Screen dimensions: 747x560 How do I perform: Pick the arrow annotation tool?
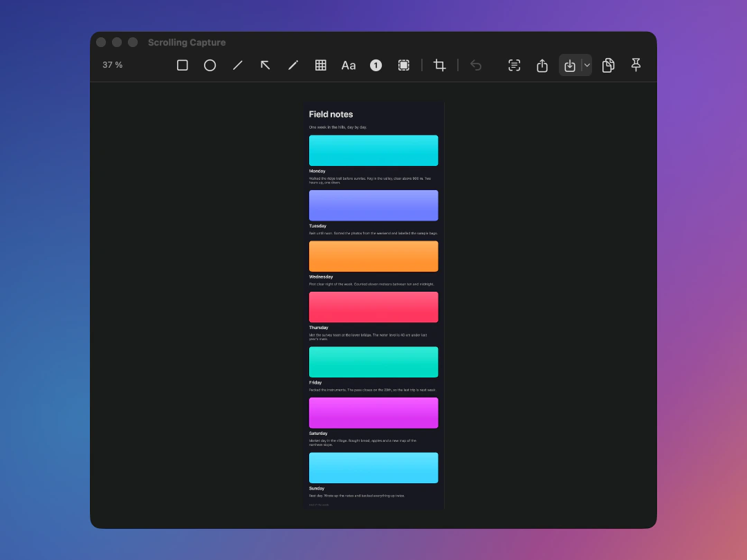point(265,65)
